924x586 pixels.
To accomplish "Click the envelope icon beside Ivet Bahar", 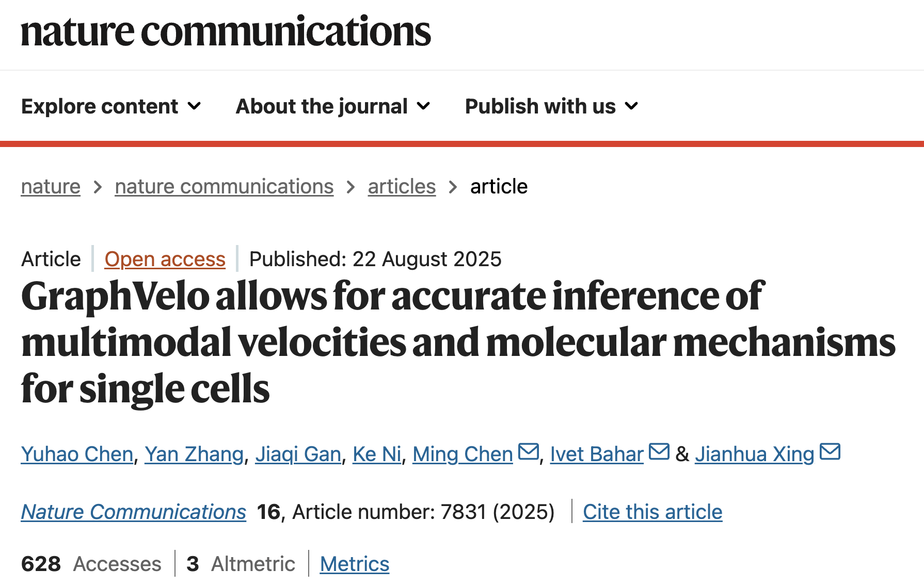I will coord(659,452).
